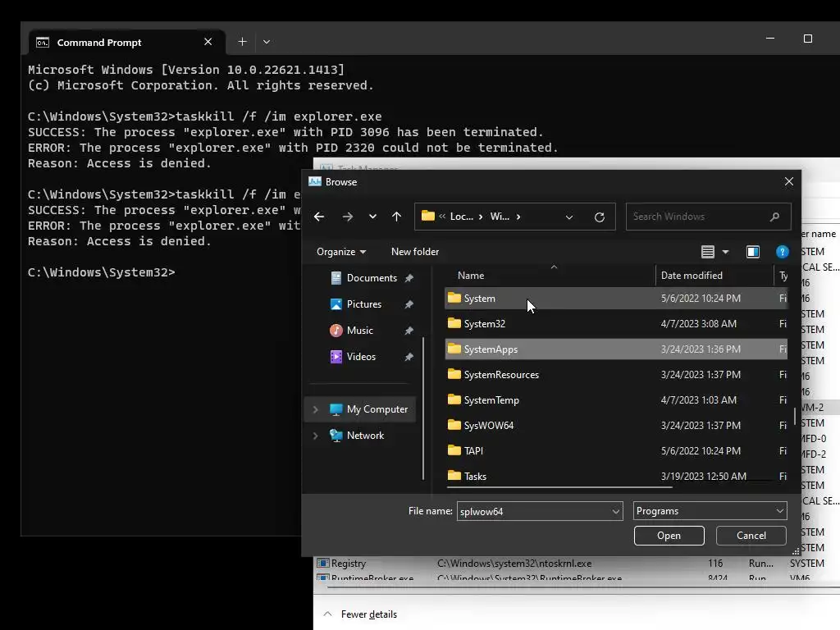This screenshot has height=630, width=840.
Task: Open the Programs file type dropdown
Action: (710, 511)
